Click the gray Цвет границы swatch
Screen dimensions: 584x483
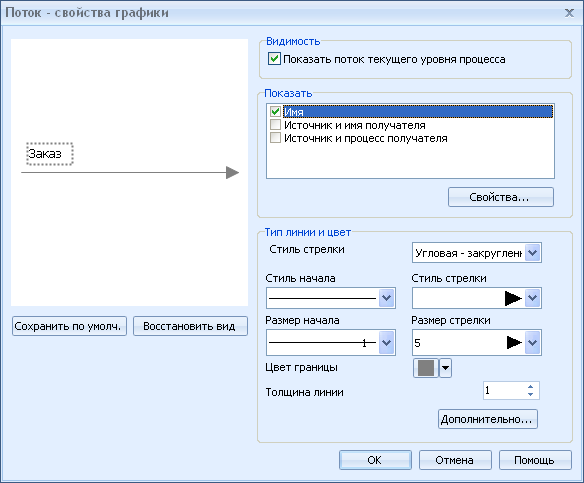click(x=426, y=368)
